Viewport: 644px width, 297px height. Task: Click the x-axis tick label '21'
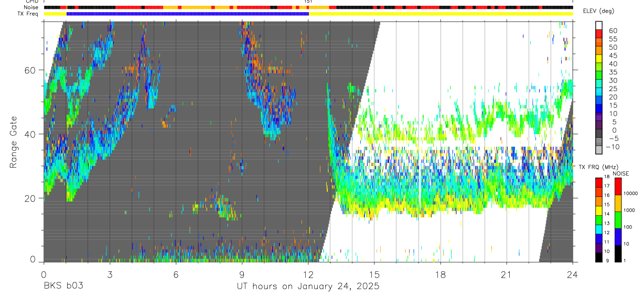507,274
